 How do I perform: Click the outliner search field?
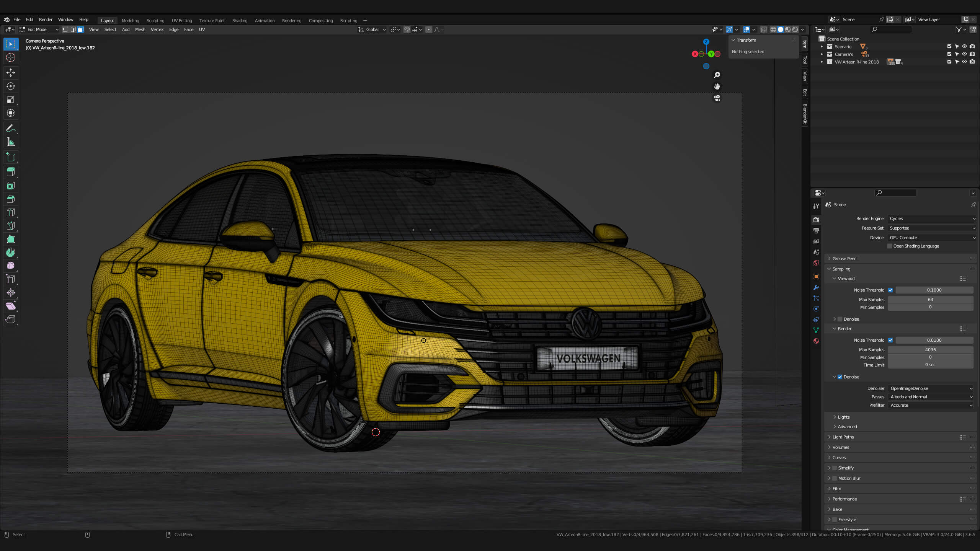click(x=890, y=29)
